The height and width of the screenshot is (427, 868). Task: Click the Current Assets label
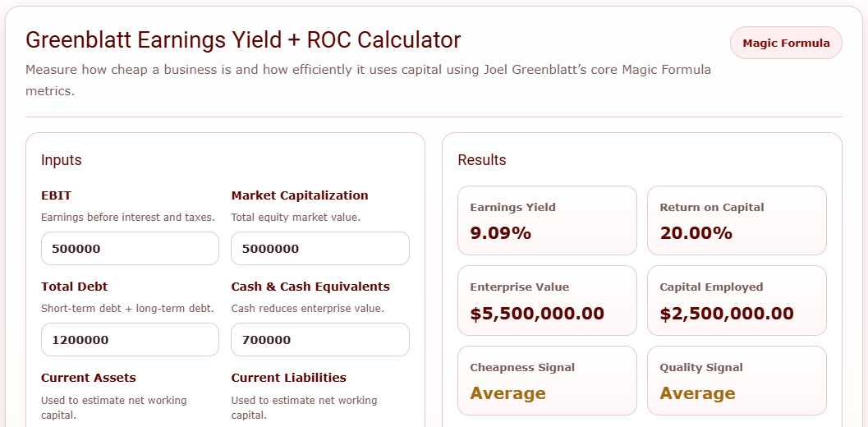89,378
